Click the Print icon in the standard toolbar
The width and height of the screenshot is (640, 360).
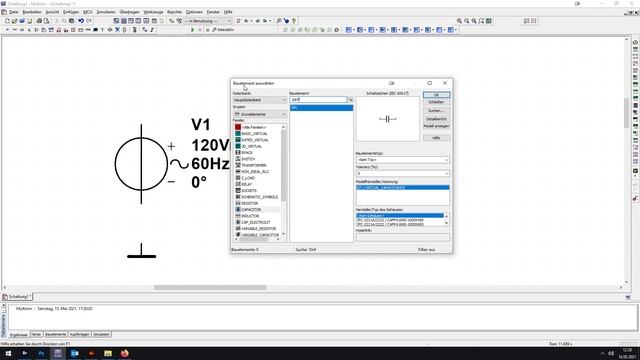tap(39, 21)
